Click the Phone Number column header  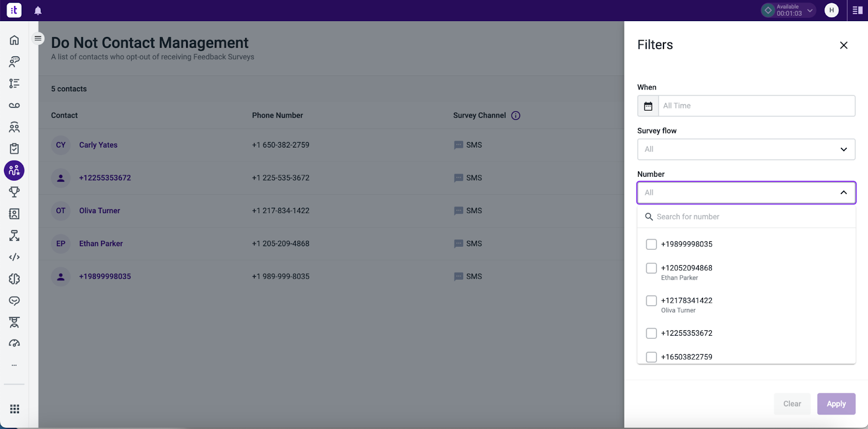pos(277,116)
